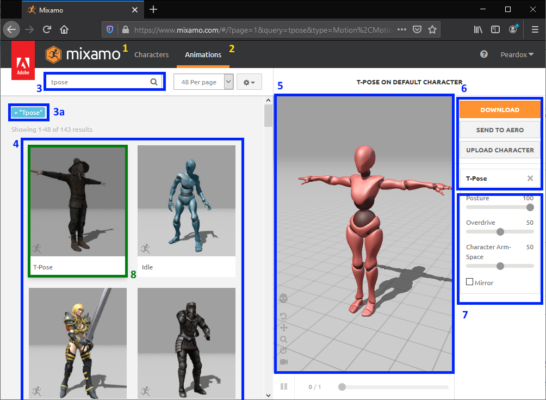Click the results list scrollbar

point(268,116)
